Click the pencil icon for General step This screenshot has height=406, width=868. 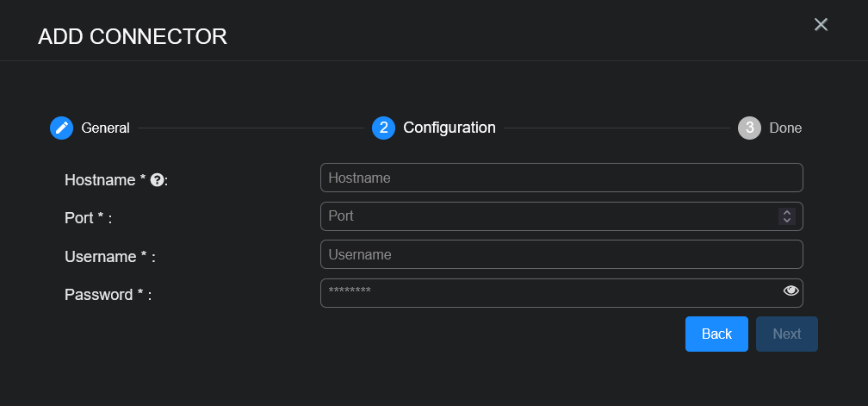(61, 128)
